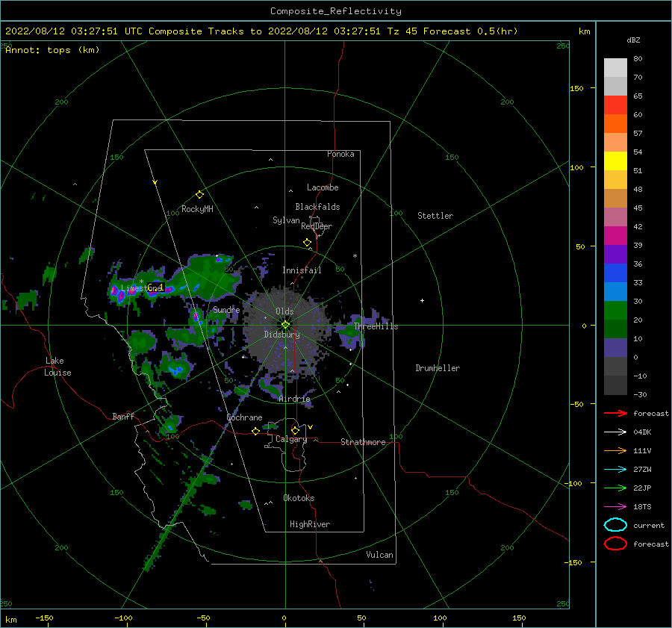Click the 39 dBZ magenta swatch

(x=615, y=236)
